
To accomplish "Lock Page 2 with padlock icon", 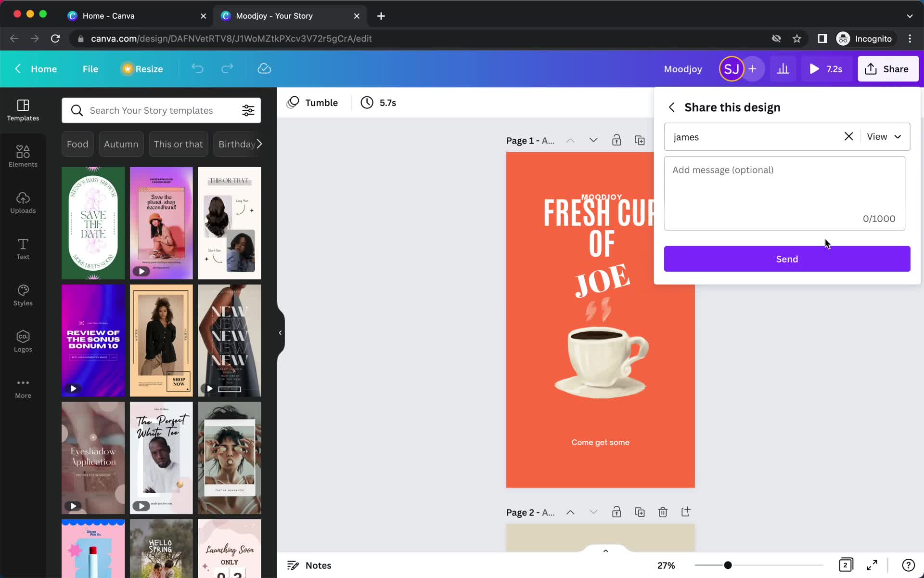I will click(616, 512).
